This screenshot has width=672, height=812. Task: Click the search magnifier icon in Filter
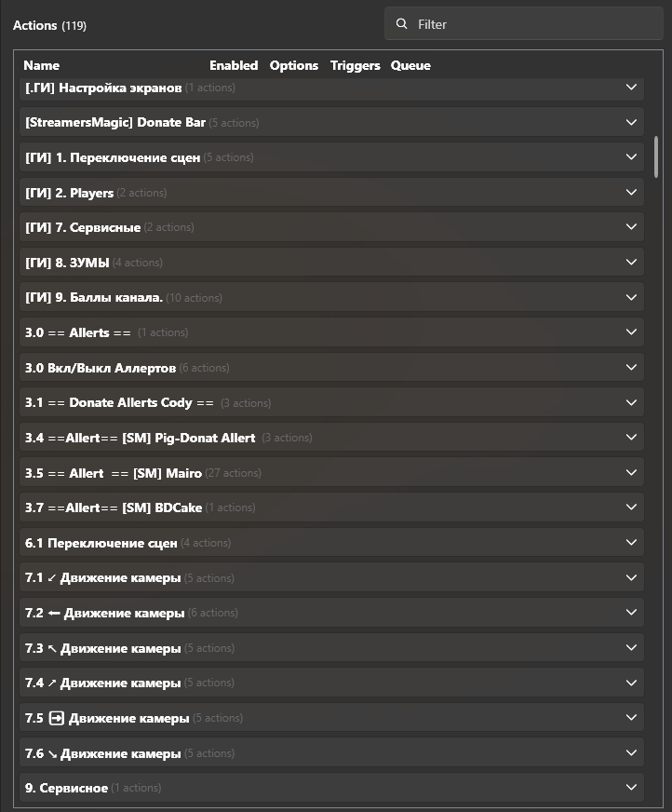pyautogui.click(x=402, y=24)
